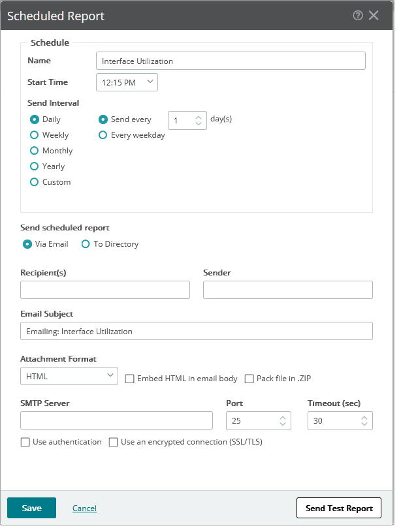The image size is (401, 532).
Task: Open the Attachment Format dropdown
Action: [x=109, y=376]
